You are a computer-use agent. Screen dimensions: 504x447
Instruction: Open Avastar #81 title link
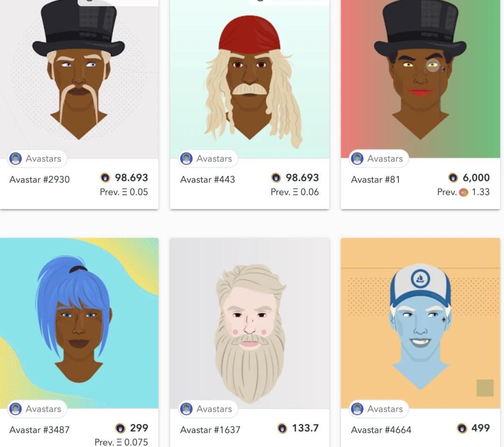(x=375, y=179)
